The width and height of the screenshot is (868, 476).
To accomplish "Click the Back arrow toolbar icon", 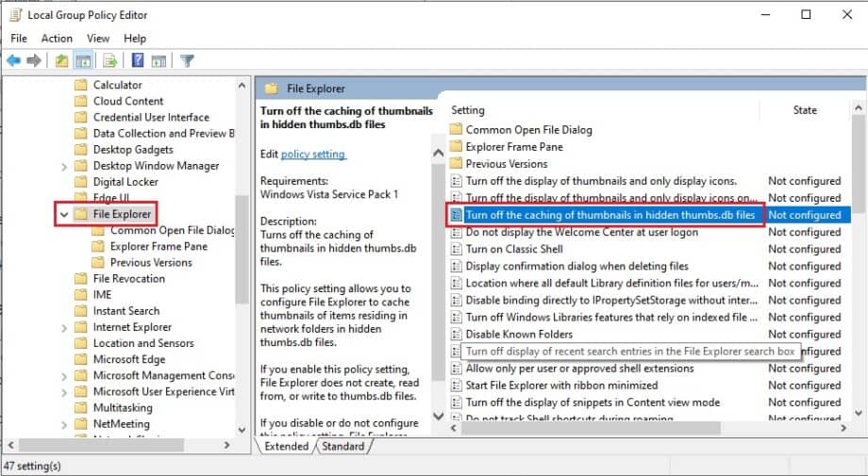I will [x=13, y=61].
